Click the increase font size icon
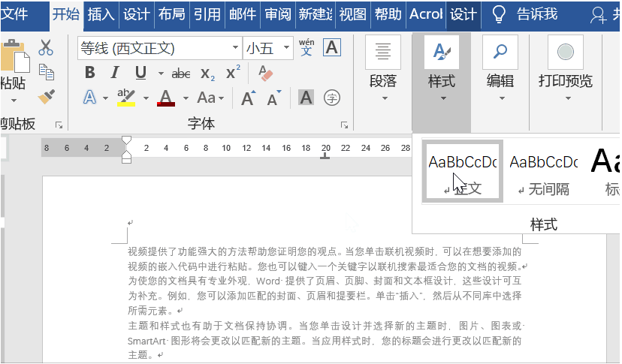This screenshot has width=622, height=364. point(248,98)
